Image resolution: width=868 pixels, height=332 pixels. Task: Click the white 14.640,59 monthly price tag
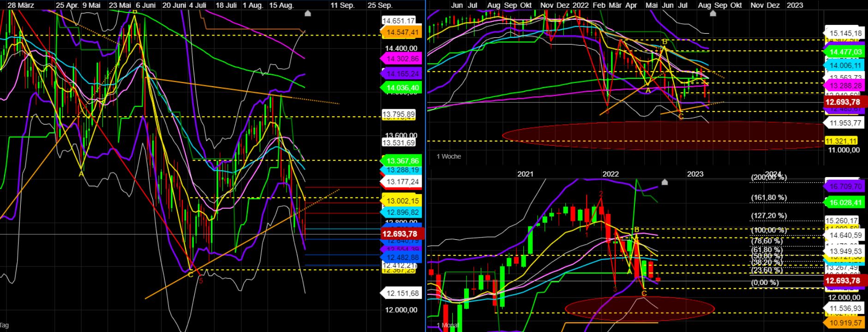(844, 235)
